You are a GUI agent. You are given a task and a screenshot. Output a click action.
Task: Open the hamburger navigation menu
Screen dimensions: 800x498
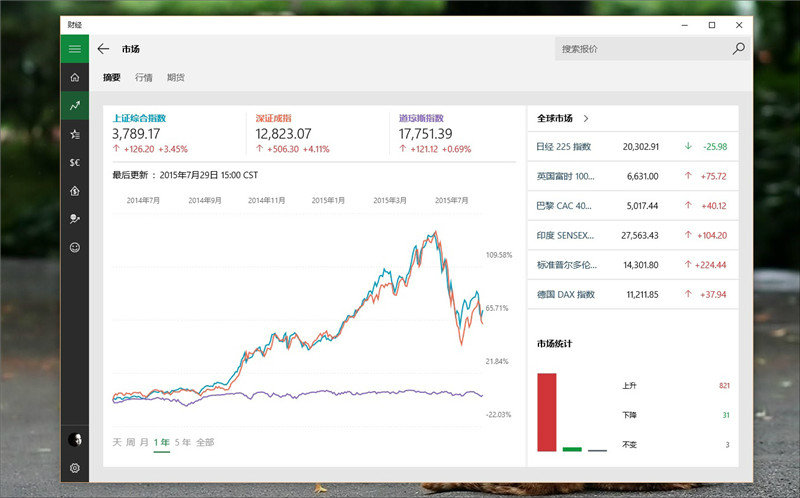[75, 48]
